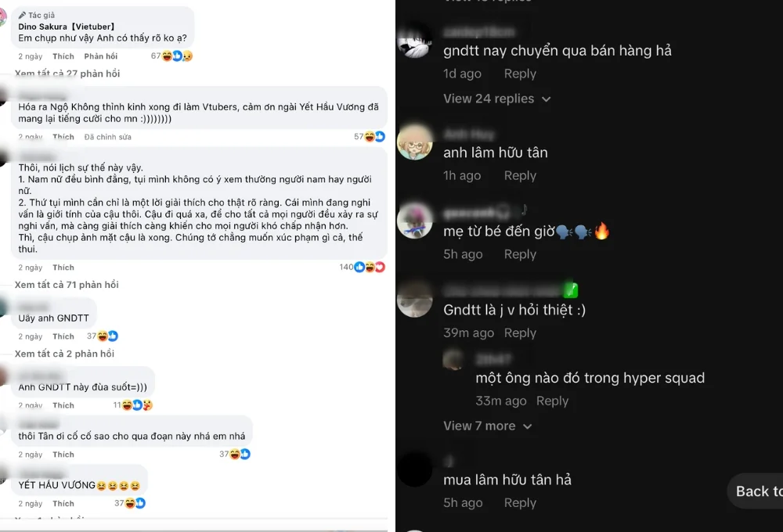Reply to 'một ông nào đó trong hyper squad'

552,401
